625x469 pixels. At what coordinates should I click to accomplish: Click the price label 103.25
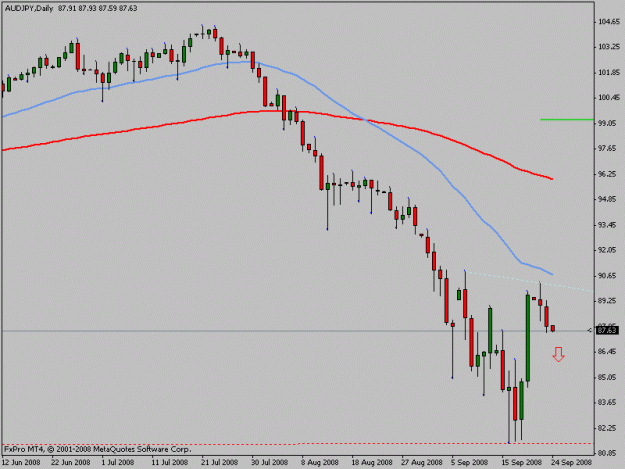click(x=609, y=47)
